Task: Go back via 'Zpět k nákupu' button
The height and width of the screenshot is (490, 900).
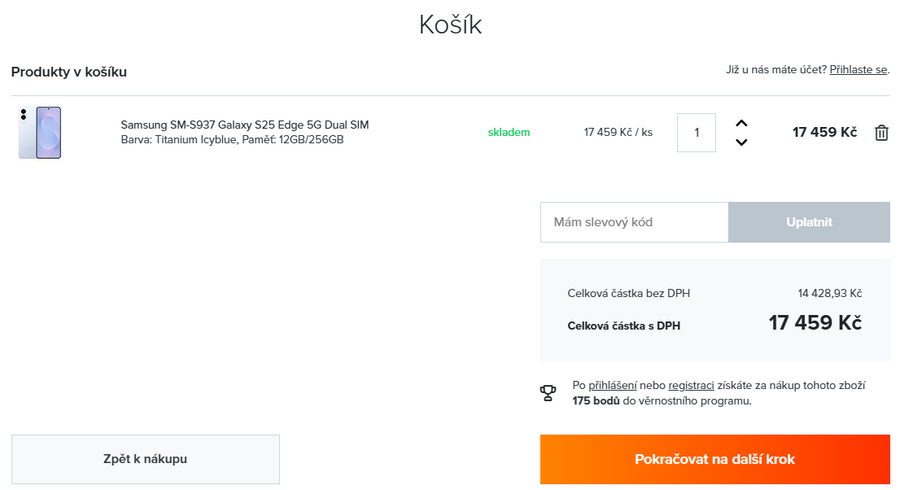Action: (145, 459)
